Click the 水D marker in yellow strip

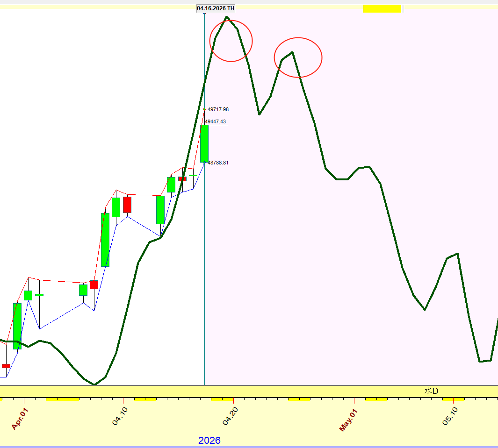[x=431, y=391]
